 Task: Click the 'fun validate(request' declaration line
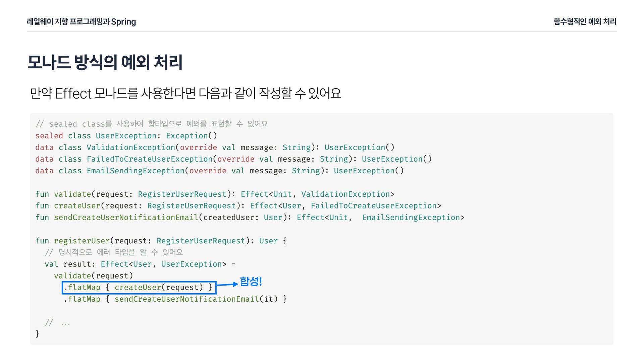215,194
